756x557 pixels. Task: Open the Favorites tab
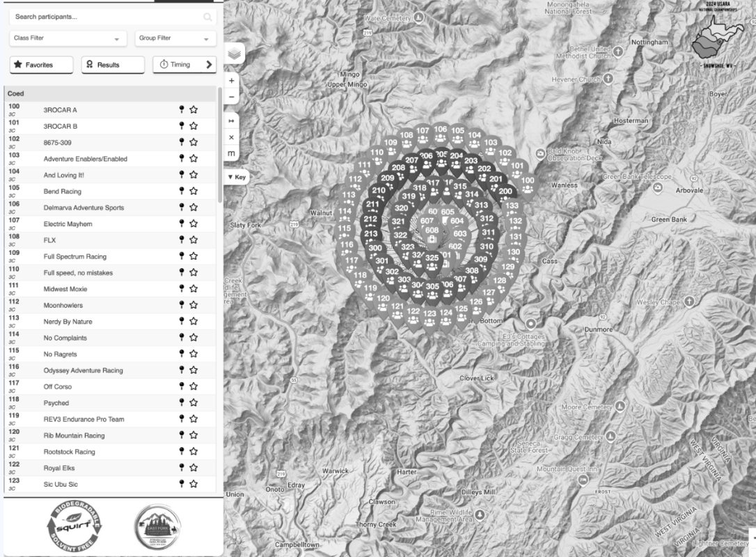[x=41, y=65]
